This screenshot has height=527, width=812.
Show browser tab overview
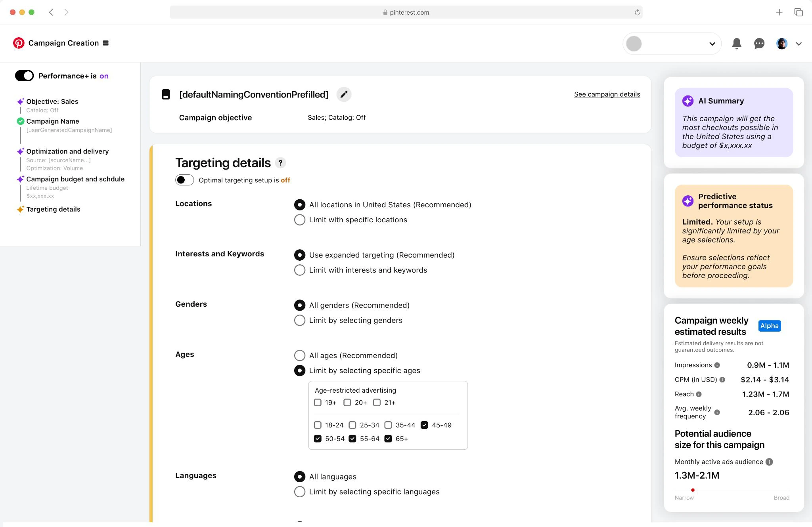(799, 12)
